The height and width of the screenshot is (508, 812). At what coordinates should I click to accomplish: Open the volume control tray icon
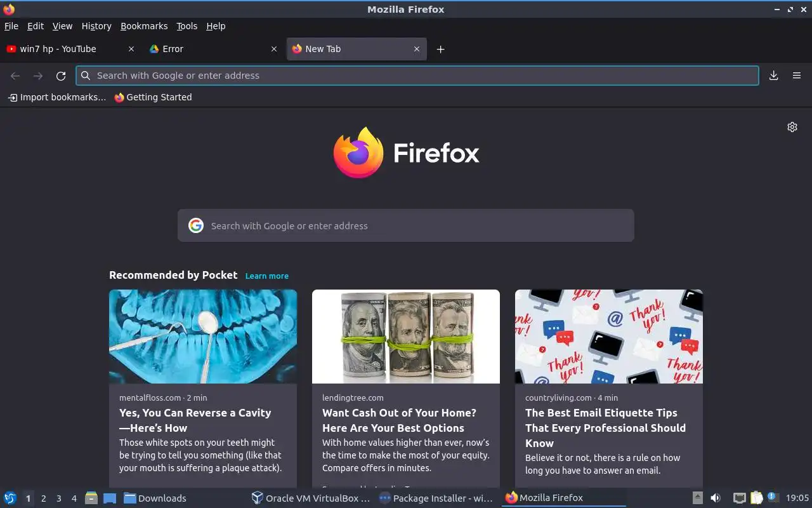(716, 498)
